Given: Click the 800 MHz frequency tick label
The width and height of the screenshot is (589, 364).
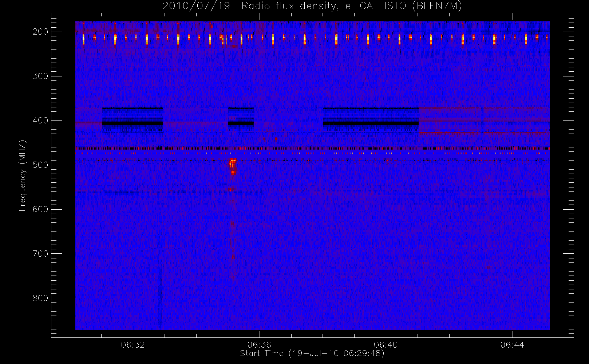Looking at the screenshot, I should [x=40, y=298].
